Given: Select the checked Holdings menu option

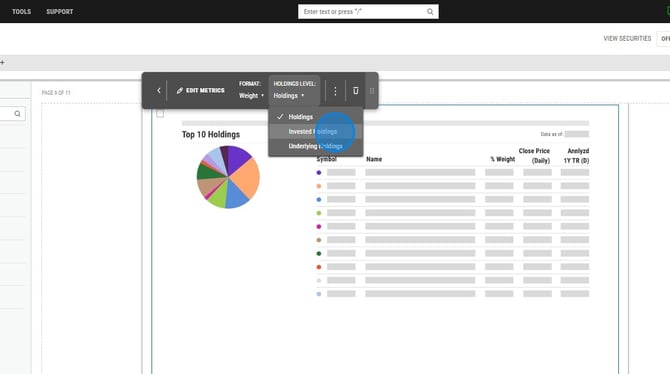Looking at the screenshot, I should coord(316,117).
